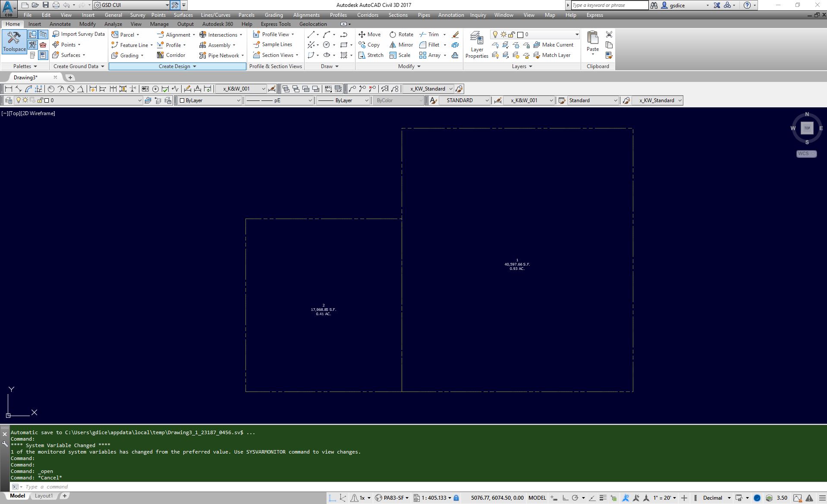This screenshot has height=504, width=827.
Task: Select the Copy tool
Action: coord(370,44)
